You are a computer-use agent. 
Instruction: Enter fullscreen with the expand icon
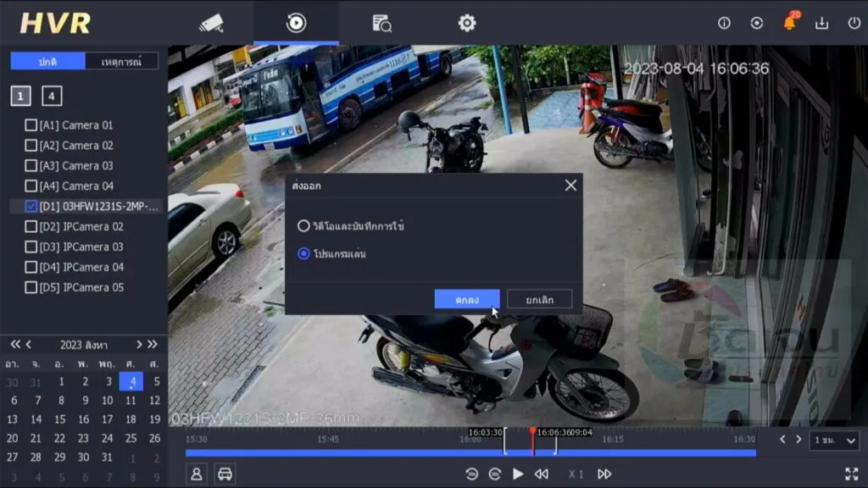click(854, 476)
